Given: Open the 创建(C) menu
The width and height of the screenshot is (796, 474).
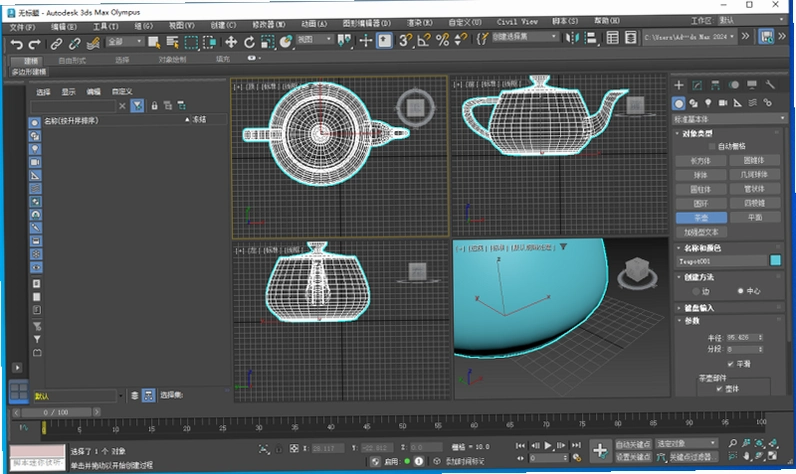Looking at the screenshot, I should tap(223, 25).
